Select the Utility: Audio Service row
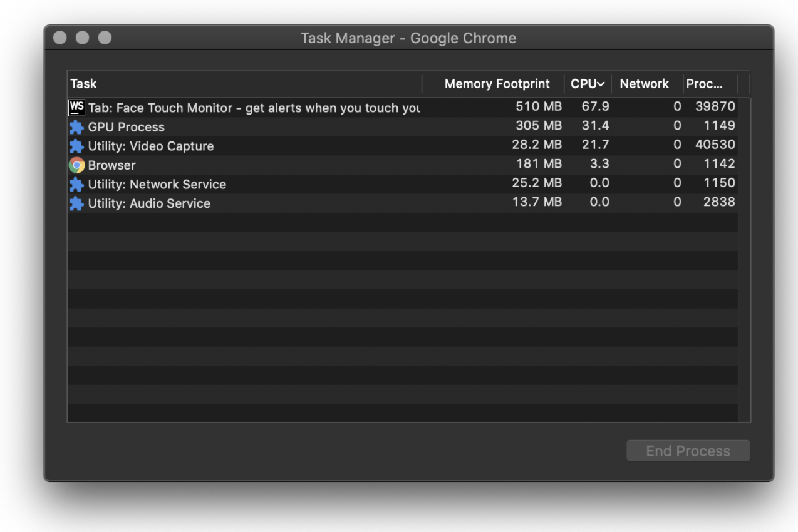The height and width of the screenshot is (532, 798). tap(403, 203)
